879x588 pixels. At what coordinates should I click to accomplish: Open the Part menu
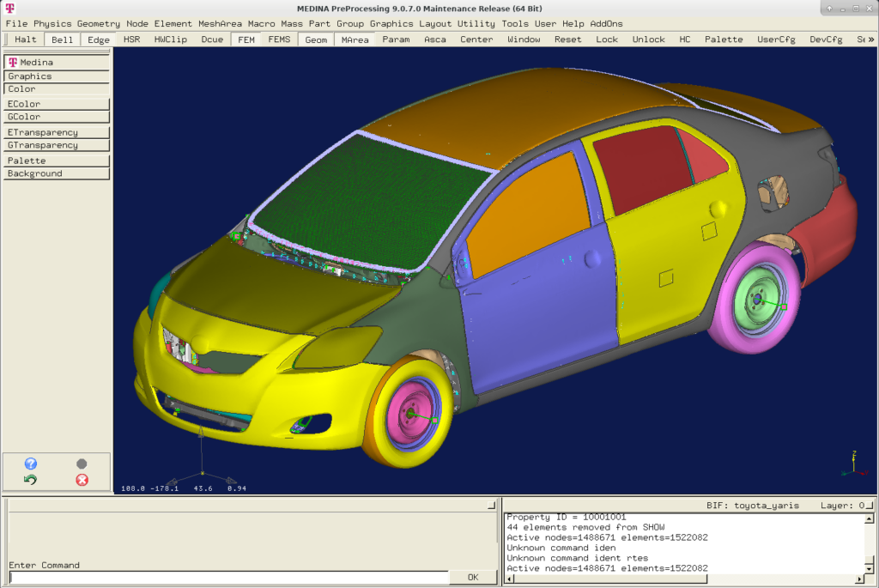coord(319,23)
